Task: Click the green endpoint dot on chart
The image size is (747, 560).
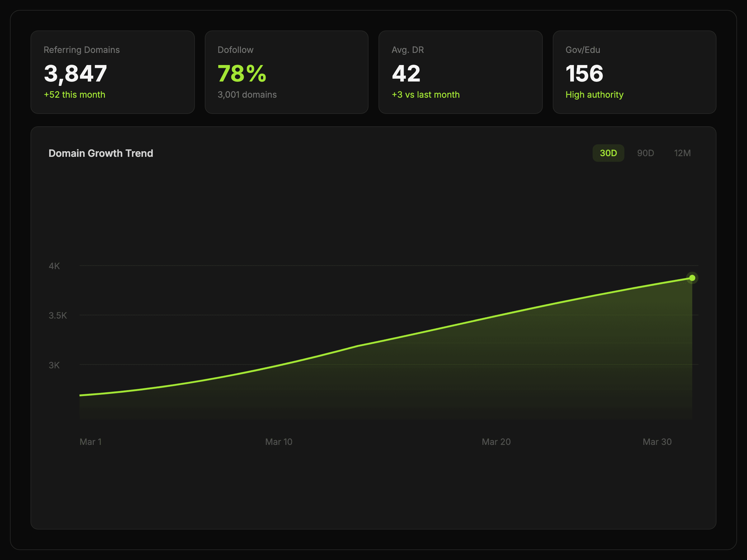Action: click(692, 278)
